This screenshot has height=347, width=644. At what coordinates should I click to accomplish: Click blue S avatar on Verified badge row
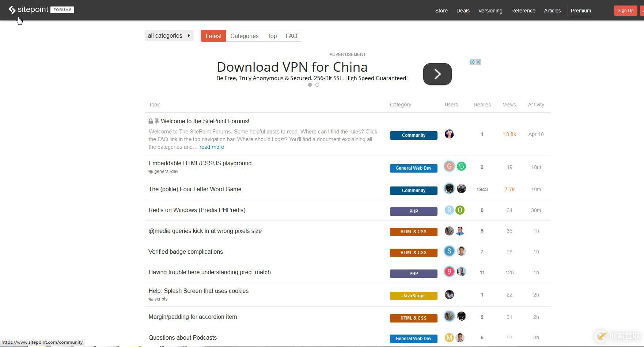449,251
